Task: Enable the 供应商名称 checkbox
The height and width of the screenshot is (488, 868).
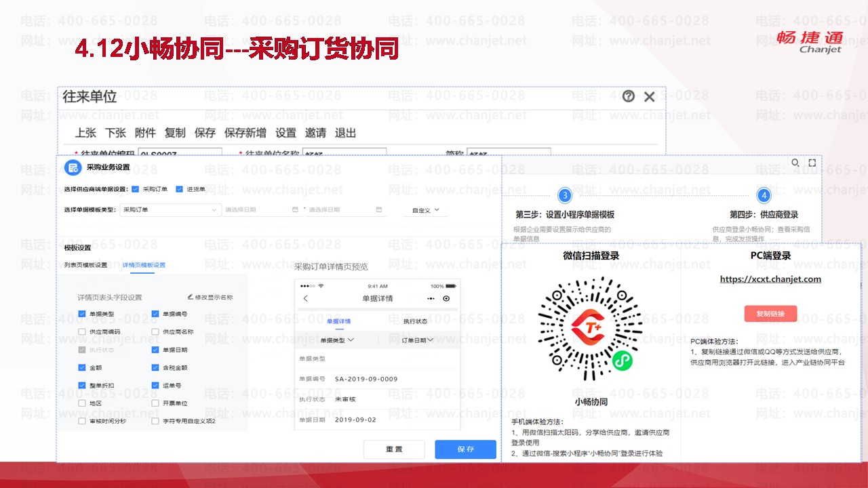Action: [155, 332]
